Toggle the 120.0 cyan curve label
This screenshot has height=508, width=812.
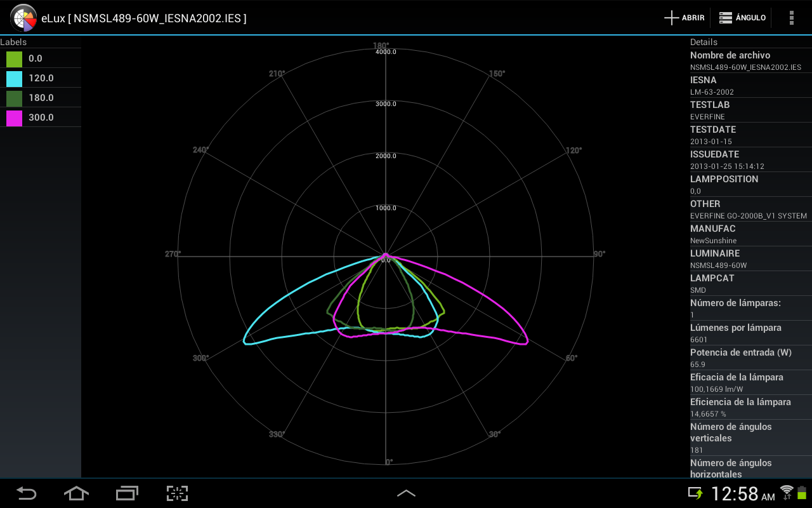(x=41, y=78)
